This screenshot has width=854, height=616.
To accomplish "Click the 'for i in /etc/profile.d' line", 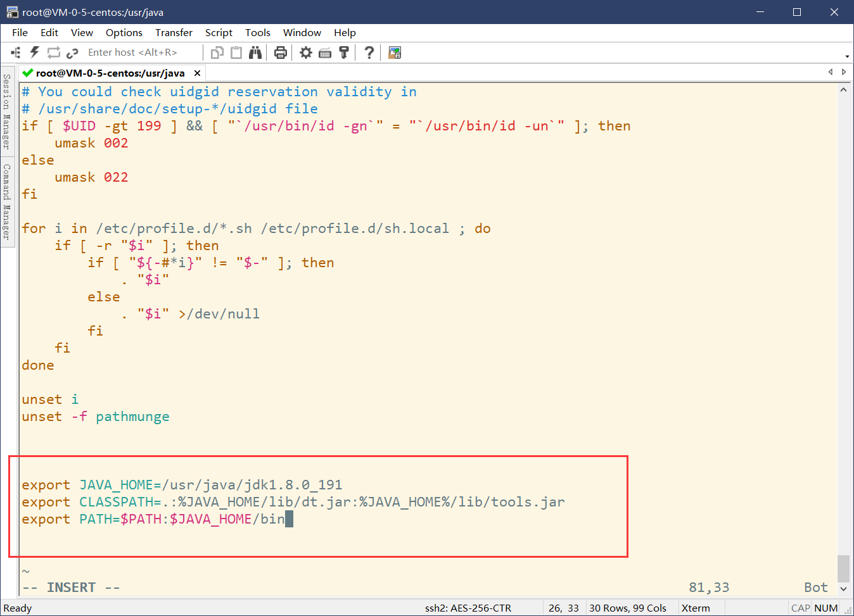I will pos(256,229).
